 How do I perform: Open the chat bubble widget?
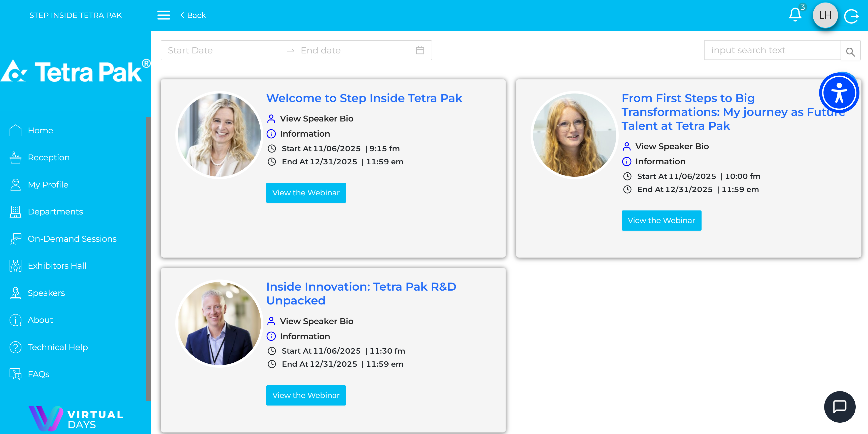[x=839, y=407]
